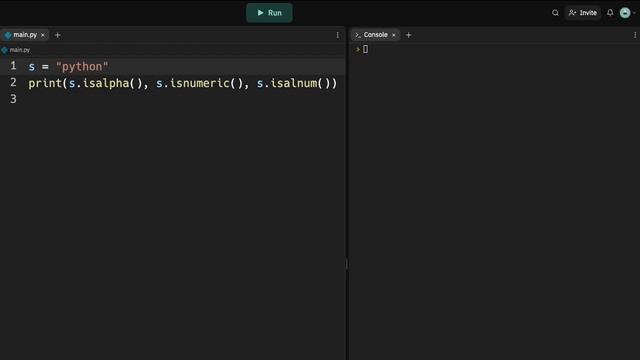The width and height of the screenshot is (640, 360).
Task: Click the Python file icon in main.py tab
Action: (8, 35)
